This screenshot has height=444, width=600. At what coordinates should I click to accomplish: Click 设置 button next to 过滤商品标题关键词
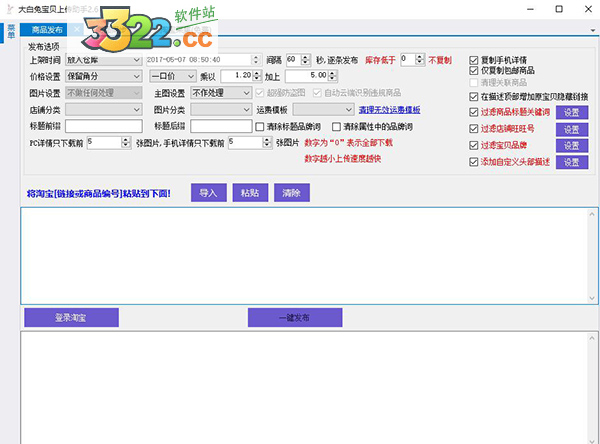(x=570, y=113)
